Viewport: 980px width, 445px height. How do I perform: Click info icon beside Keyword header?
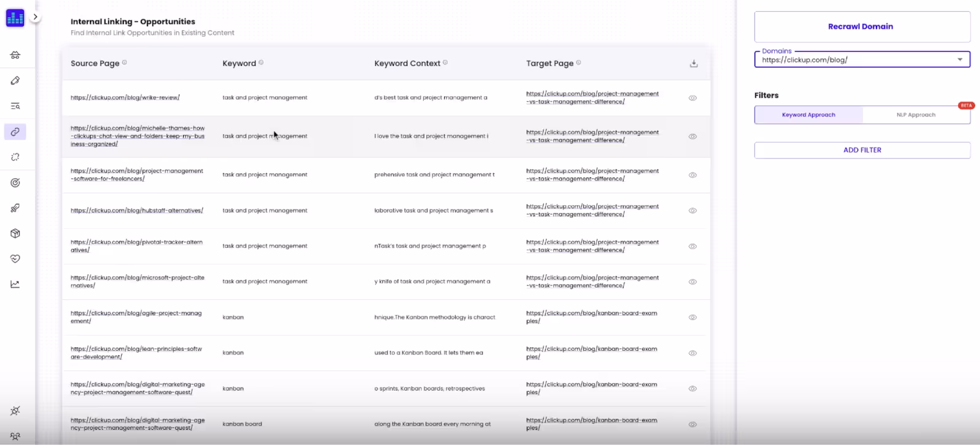(x=261, y=62)
